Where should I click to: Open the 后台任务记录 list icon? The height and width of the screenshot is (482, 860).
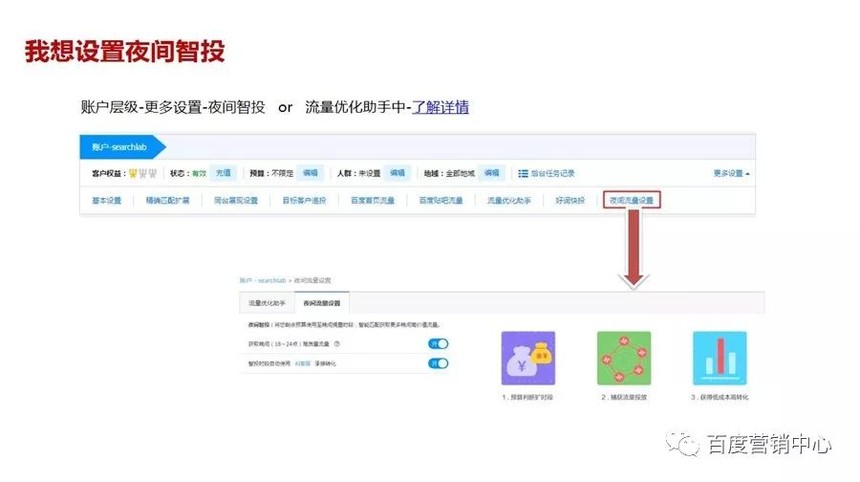523,173
